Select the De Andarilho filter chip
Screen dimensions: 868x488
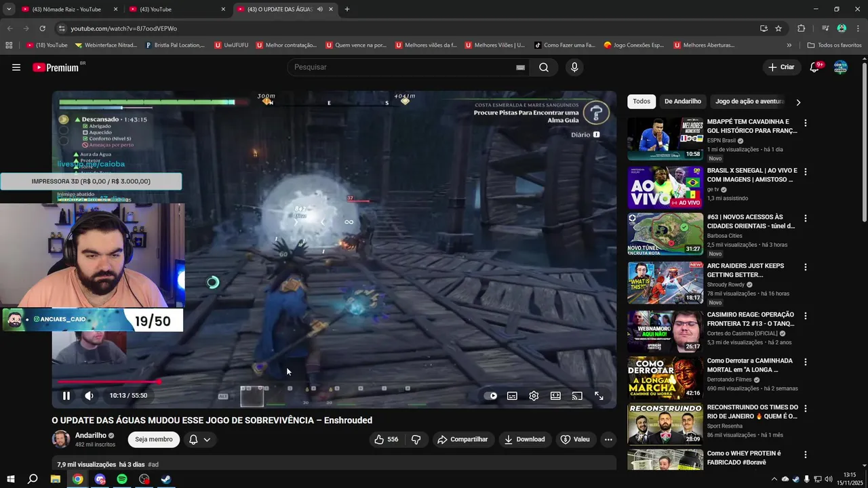[x=683, y=101]
